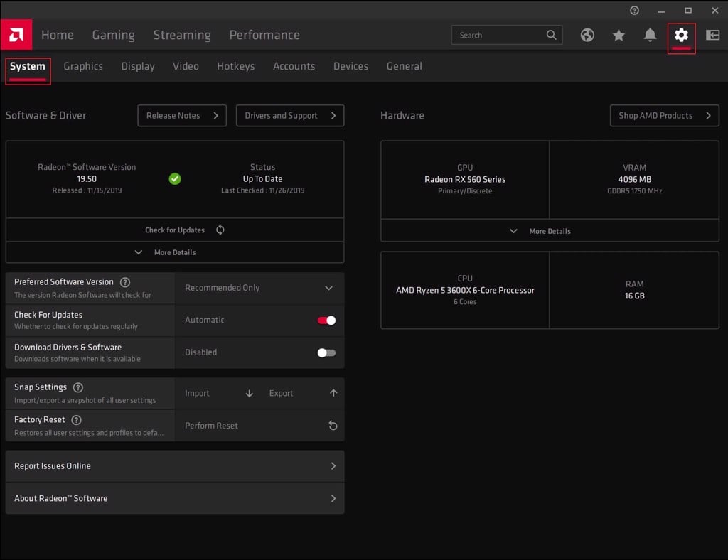Click the Radeon RX 560 Series GPU cell
Screen dimensions: 728x560
tap(465, 180)
